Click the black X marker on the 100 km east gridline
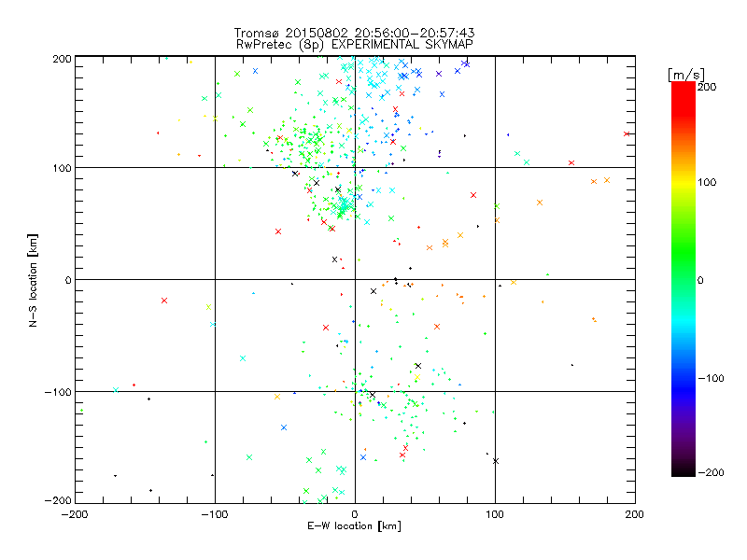Screen dimensions: 747x560 point(496,461)
